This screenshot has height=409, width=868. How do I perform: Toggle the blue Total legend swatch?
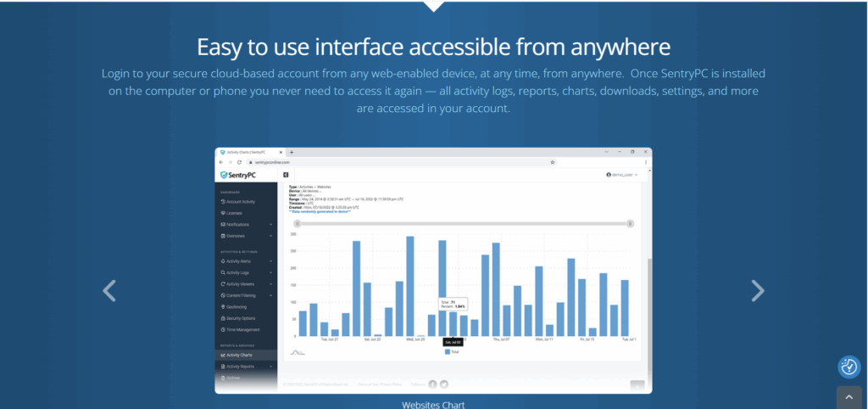coord(448,352)
